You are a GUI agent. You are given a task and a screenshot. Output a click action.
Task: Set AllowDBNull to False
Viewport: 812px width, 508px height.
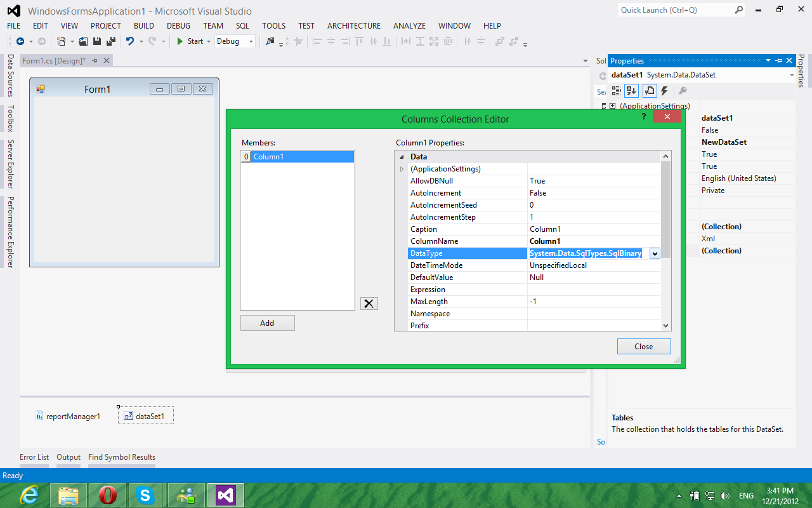[x=594, y=180]
